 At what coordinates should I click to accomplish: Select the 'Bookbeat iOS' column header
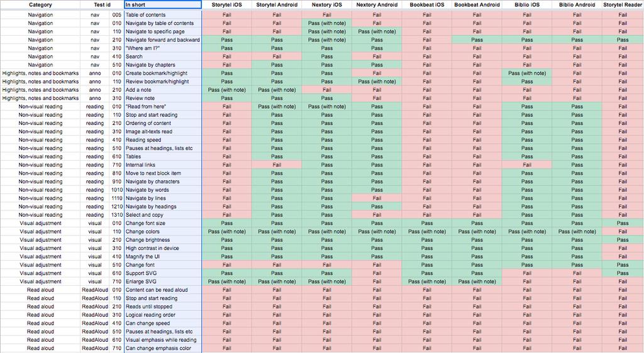tap(427, 5)
